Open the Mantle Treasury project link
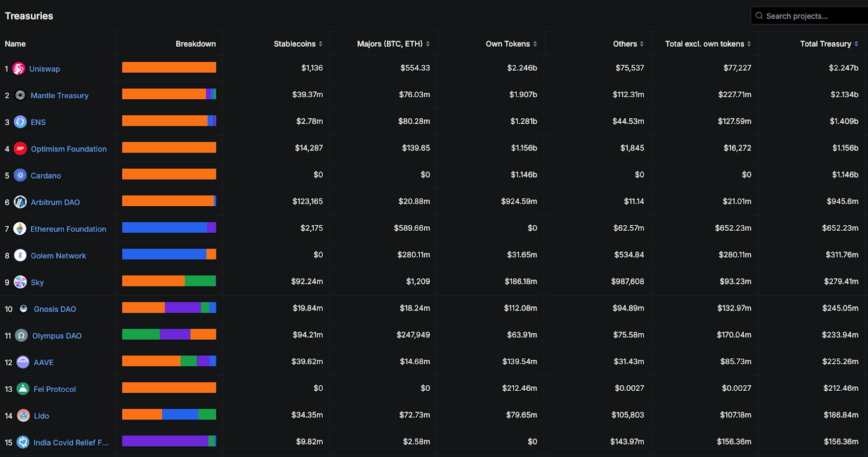Image resolution: width=868 pixels, height=457 pixels. [x=59, y=96]
